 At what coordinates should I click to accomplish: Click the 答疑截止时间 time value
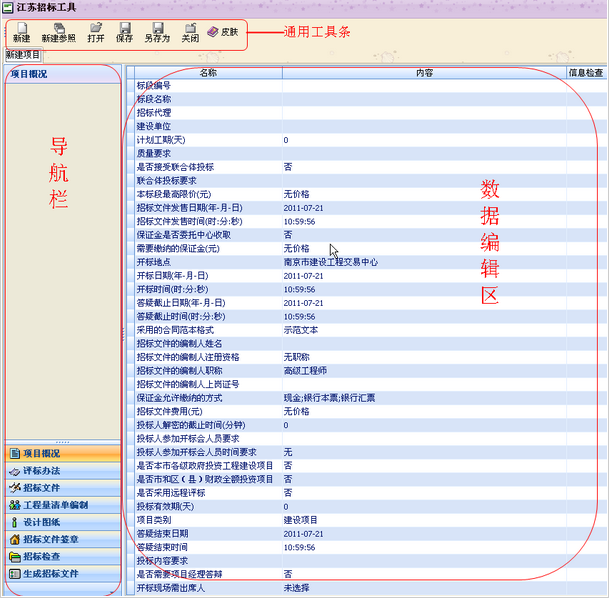[299, 316]
